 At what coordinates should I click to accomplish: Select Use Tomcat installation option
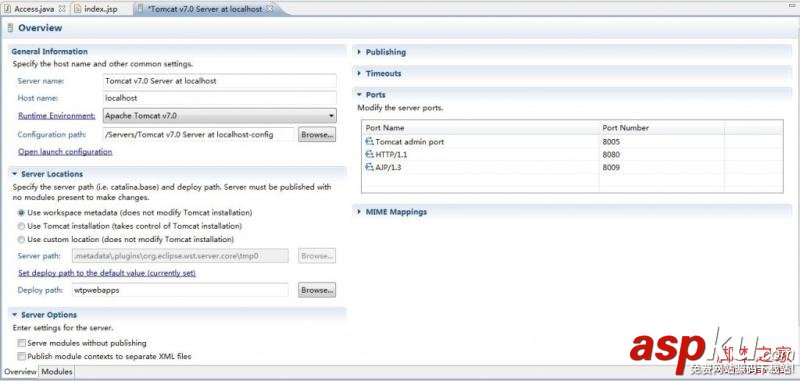tap(21, 226)
